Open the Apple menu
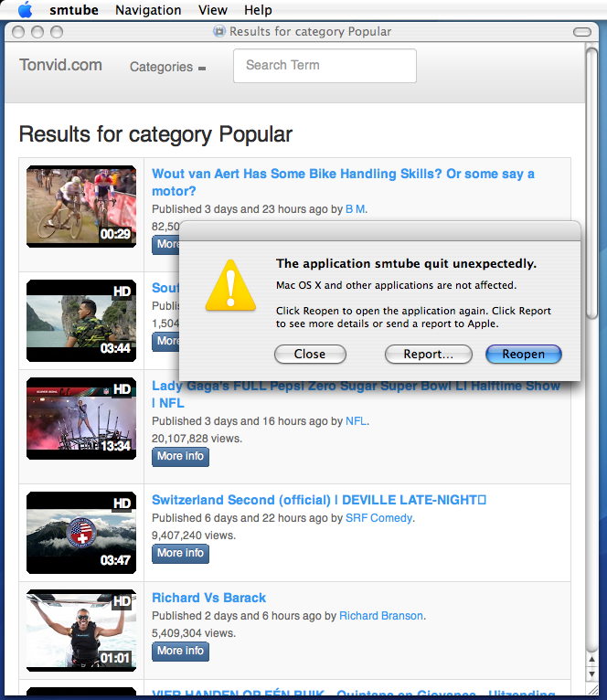 coord(26,9)
